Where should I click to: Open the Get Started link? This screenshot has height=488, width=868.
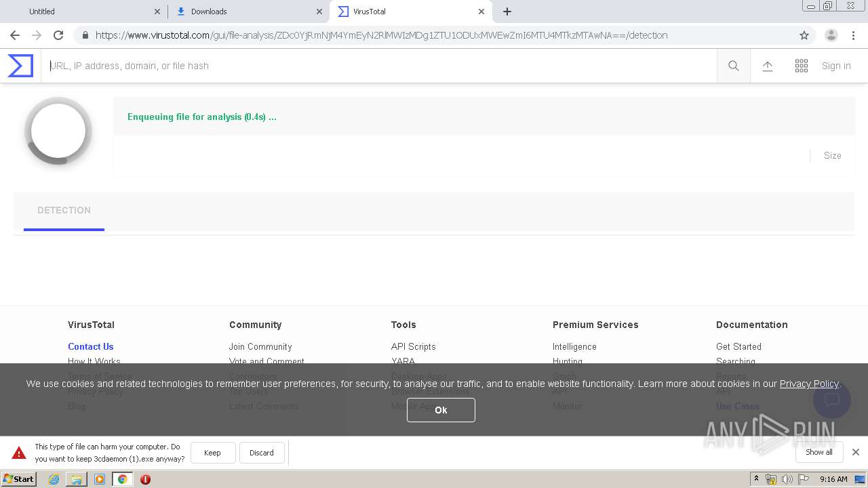click(738, 346)
